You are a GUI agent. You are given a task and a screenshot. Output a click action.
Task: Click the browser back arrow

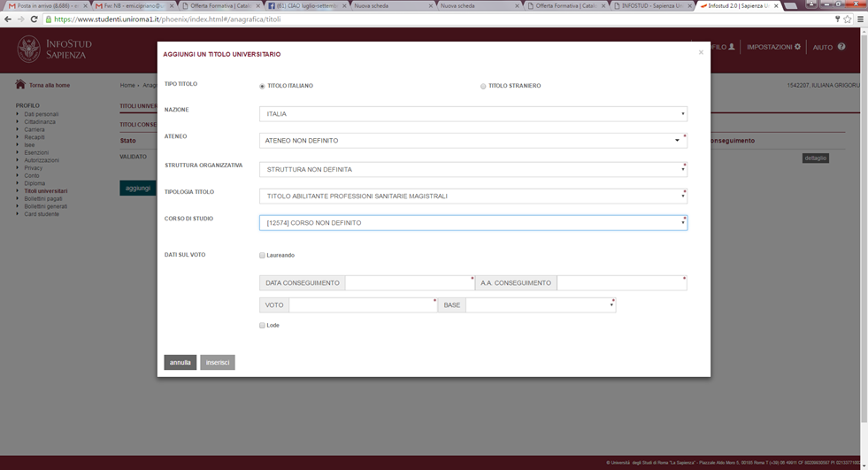click(8, 19)
